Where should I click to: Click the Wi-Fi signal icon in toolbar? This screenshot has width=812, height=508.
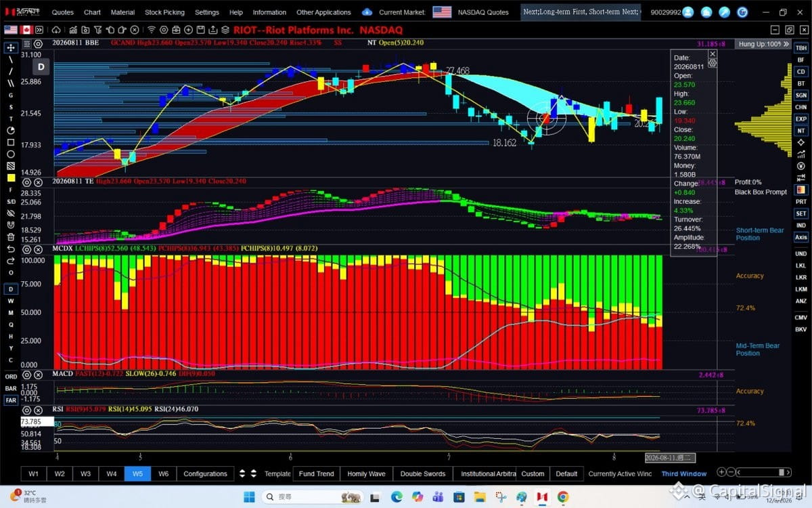[152, 30]
